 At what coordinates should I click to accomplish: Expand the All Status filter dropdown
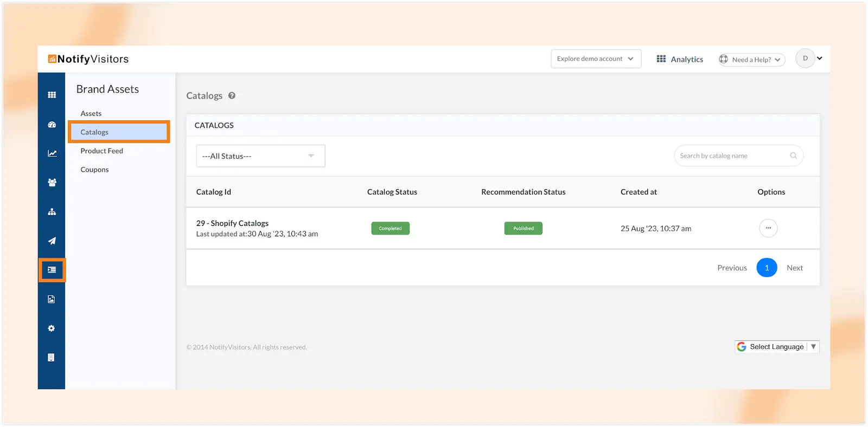(260, 156)
